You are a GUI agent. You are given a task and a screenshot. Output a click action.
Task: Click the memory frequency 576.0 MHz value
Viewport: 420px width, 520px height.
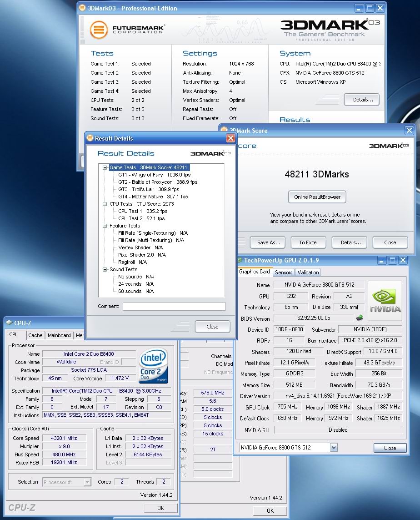[213, 393]
